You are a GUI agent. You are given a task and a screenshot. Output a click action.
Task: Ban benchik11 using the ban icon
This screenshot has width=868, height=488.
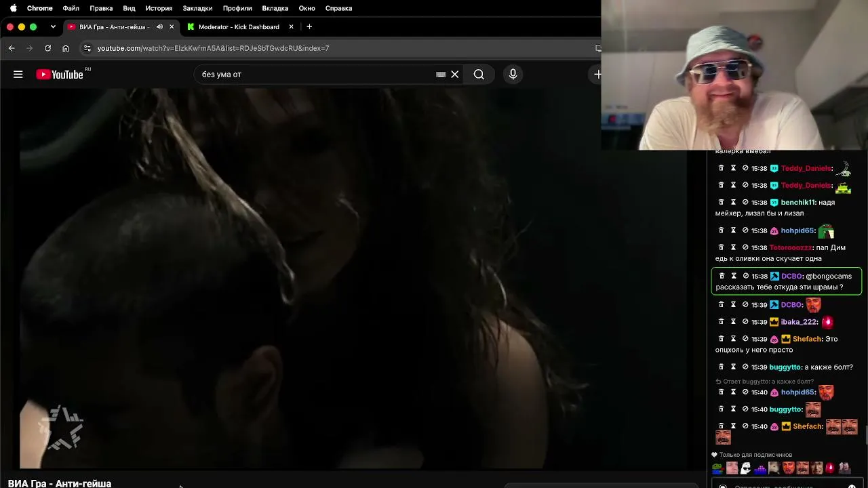[x=745, y=203]
